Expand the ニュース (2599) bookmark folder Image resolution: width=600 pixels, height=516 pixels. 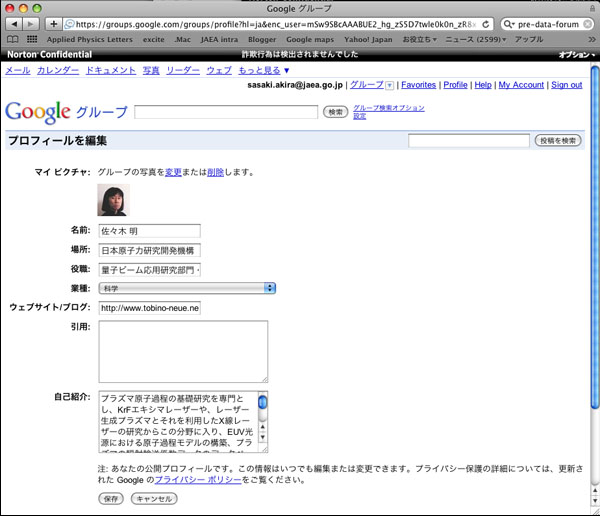click(x=476, y=39)
